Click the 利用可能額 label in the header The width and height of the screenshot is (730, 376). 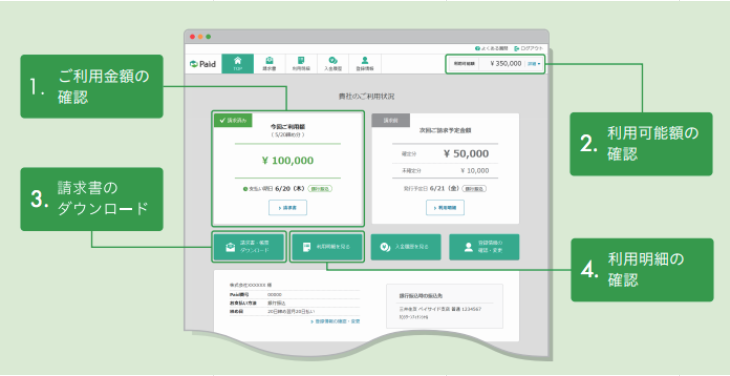[465, 64]
